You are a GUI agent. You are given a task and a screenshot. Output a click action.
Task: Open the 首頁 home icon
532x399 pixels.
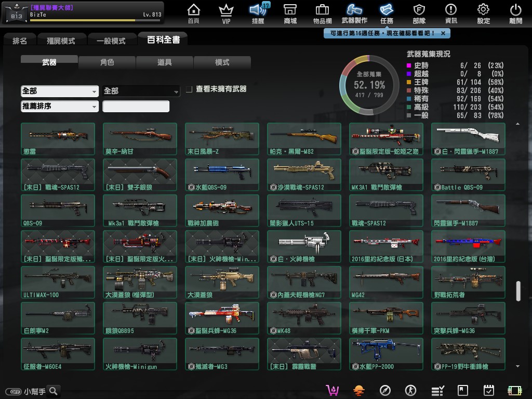pyautogui.click(x=193, y=13)
